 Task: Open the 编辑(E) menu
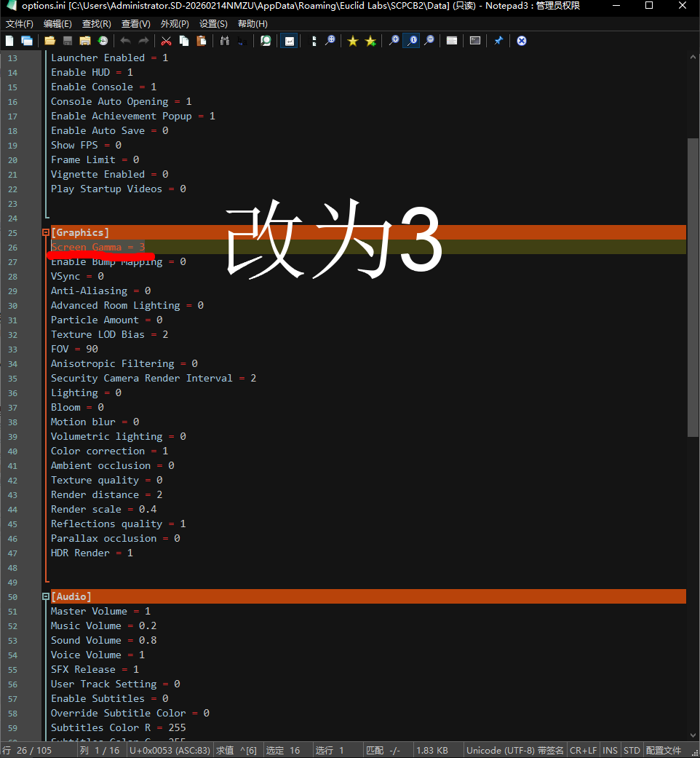57,24
